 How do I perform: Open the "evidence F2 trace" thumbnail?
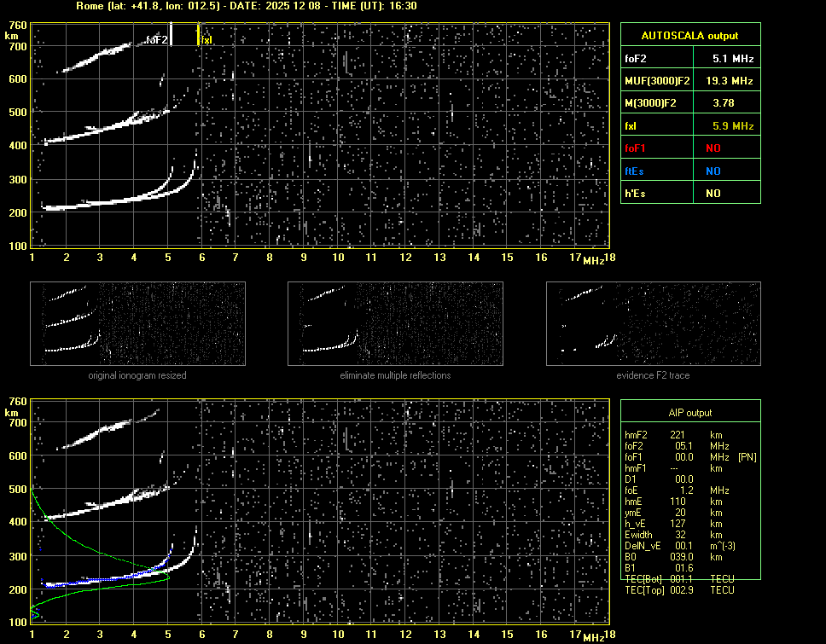653,323
